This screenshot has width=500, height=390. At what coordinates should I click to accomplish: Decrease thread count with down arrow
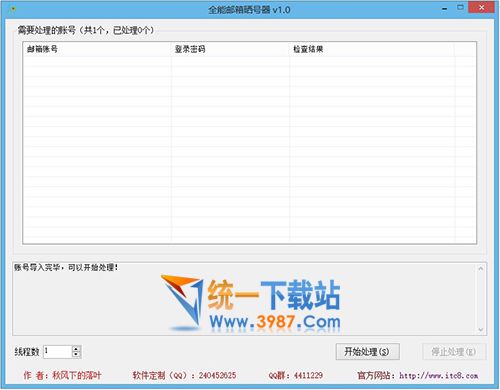click(x=76, y=355)
